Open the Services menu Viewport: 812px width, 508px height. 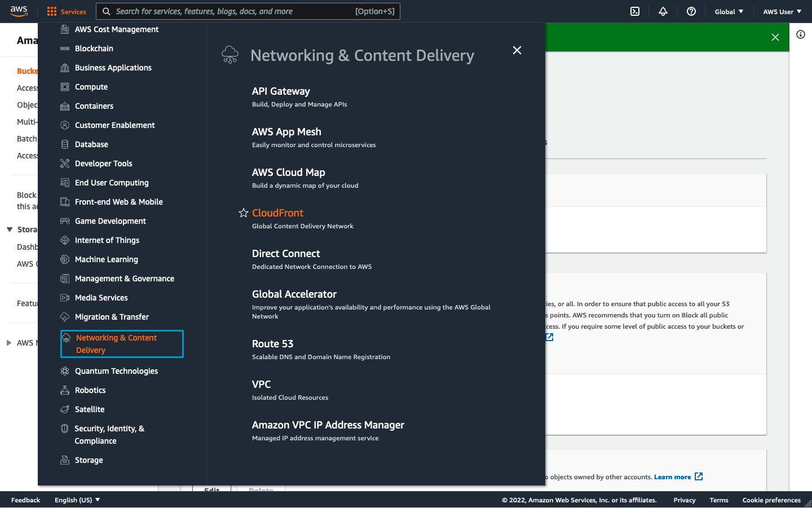click(x=66, y=11)
